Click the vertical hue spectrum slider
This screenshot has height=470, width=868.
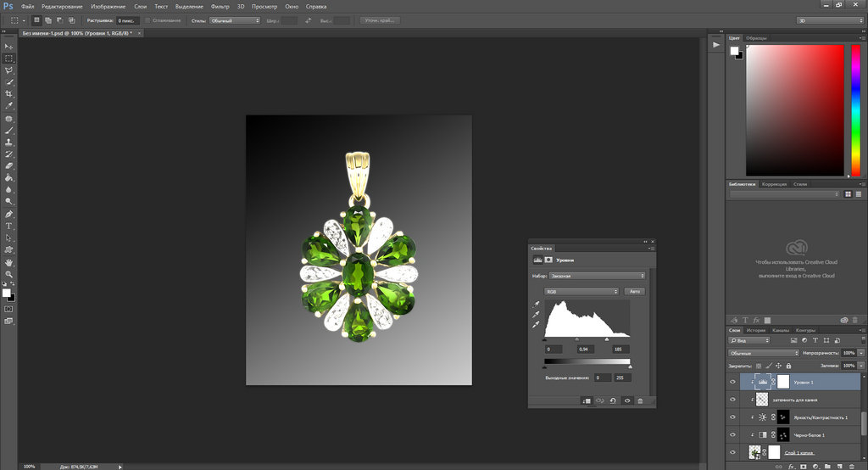854,110
